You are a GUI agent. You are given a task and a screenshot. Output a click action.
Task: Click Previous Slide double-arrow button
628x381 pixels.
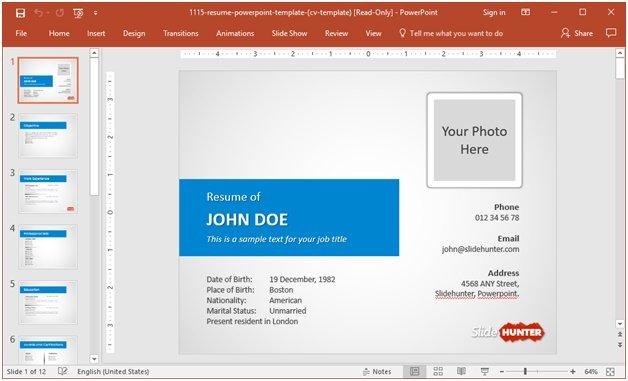tap(620, 335)
